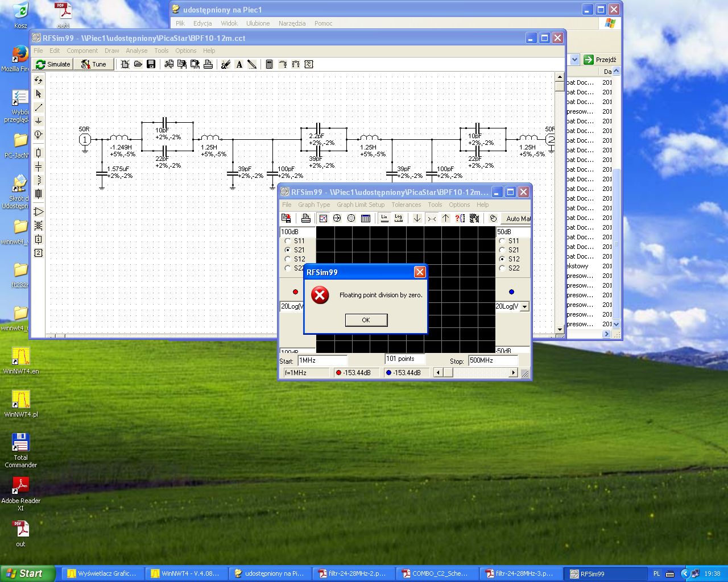This screenshot has width=728, height=582.
Task: Choose S21 radio button on right axis
Action: pos(502,250)
